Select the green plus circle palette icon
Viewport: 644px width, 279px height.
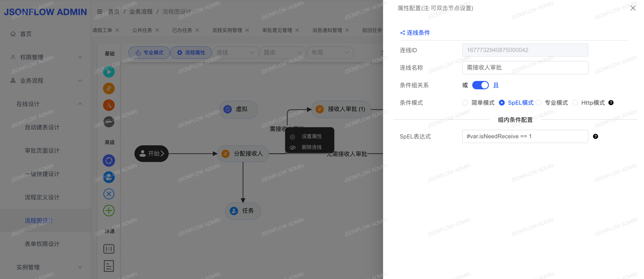point(109,211)
